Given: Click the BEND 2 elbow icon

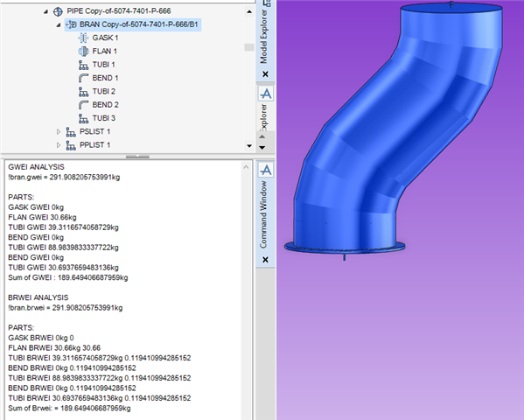Looking at the screenshot, I should (83, 105).
